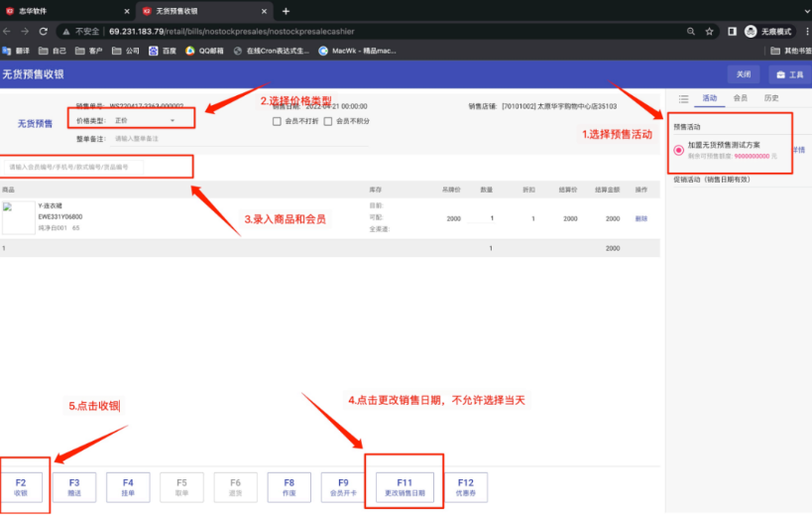Bookmark this page with the star icon

pos(710,32)
